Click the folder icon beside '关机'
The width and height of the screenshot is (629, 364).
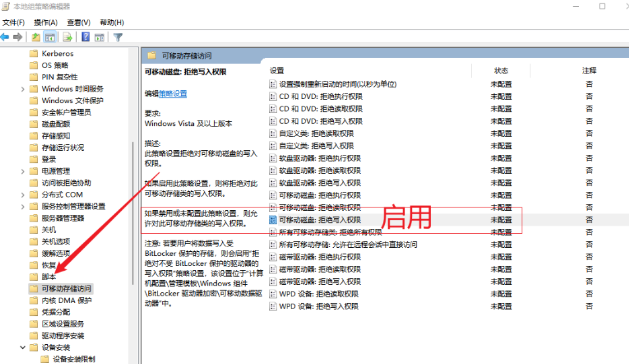[34, 230]
